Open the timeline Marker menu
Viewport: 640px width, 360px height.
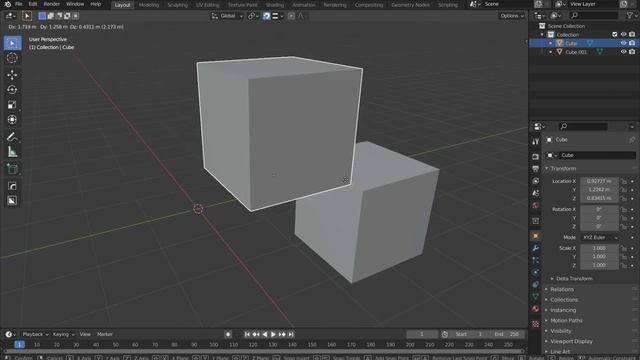point(104,334)
